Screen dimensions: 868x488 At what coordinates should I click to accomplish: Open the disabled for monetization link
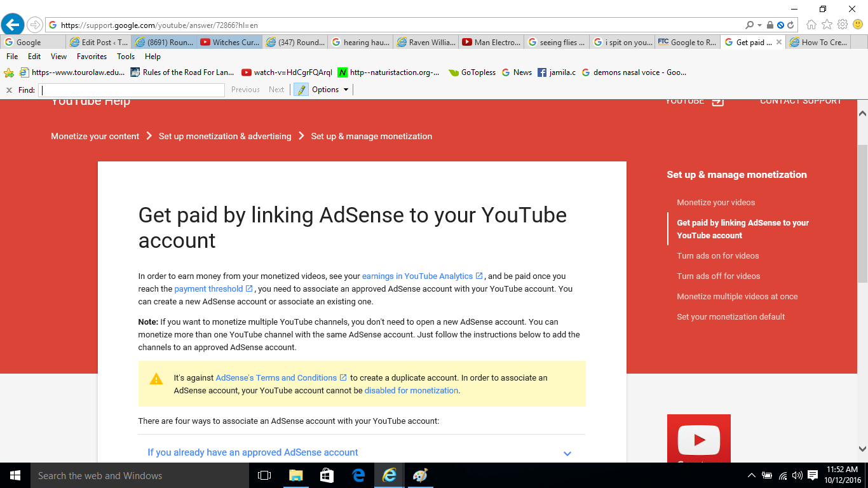click(x=411, y=390)
